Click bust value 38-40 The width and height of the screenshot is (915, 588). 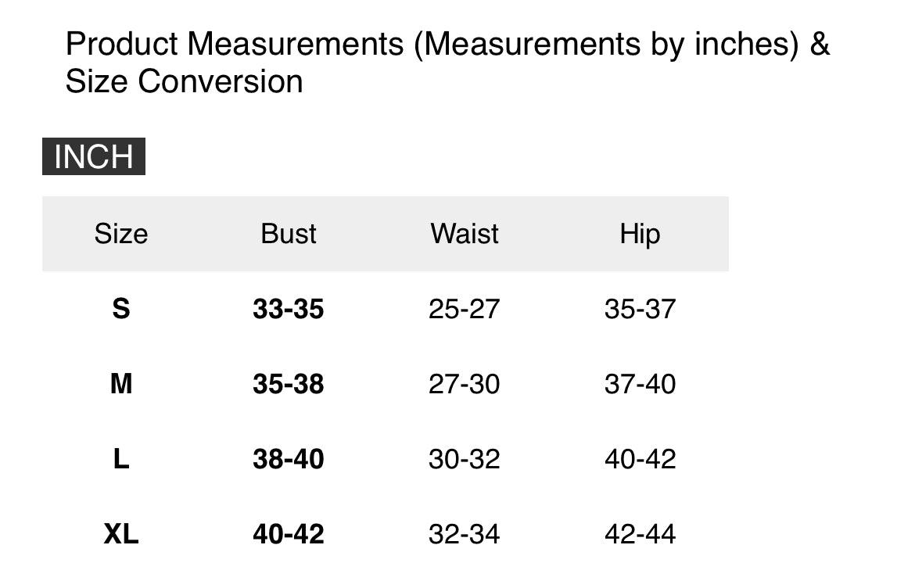(288, 459)
